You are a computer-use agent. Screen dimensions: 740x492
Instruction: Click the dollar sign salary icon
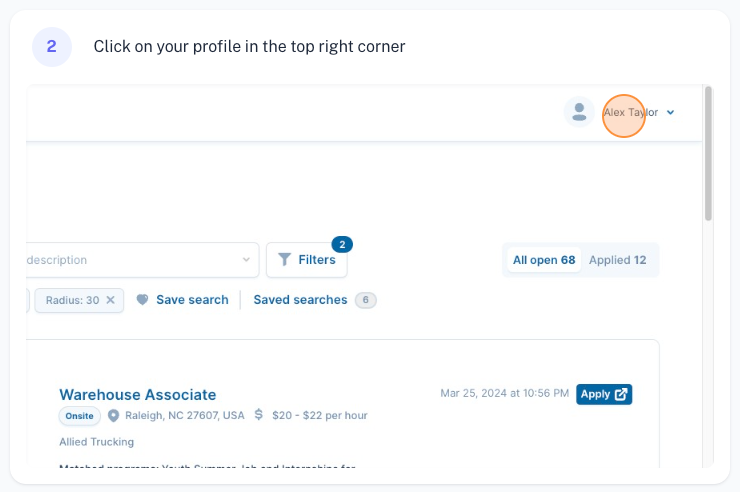[259, 415]
